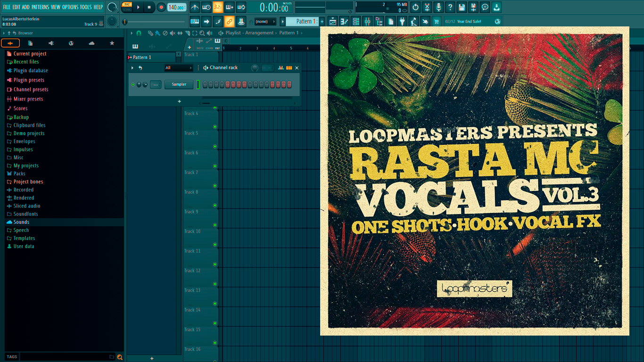Click the microphone one-click recording icon
Image resolution: width=644 pixels, height=362 pixels.
[438, 7]
